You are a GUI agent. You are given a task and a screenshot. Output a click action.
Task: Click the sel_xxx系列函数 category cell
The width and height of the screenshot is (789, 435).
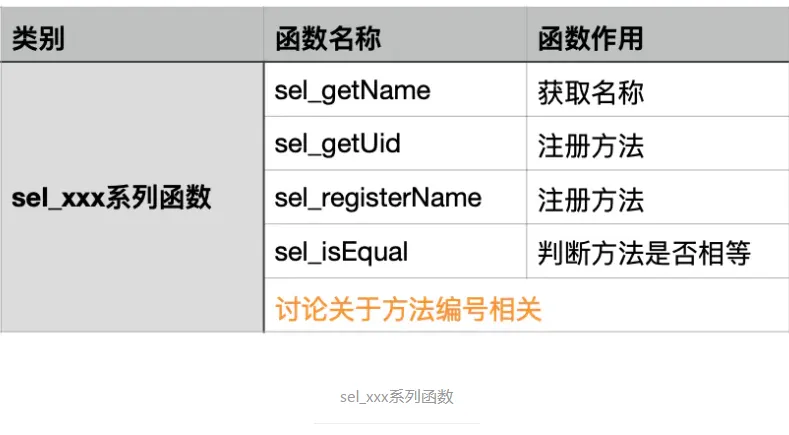(132, 197)
